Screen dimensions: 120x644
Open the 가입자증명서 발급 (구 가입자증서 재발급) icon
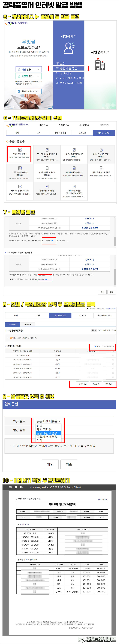coord(74,186)
